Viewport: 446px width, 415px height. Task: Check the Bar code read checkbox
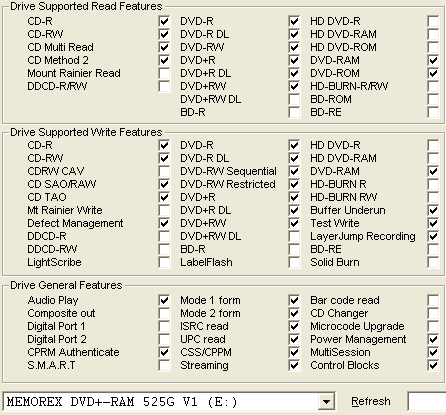433,300
